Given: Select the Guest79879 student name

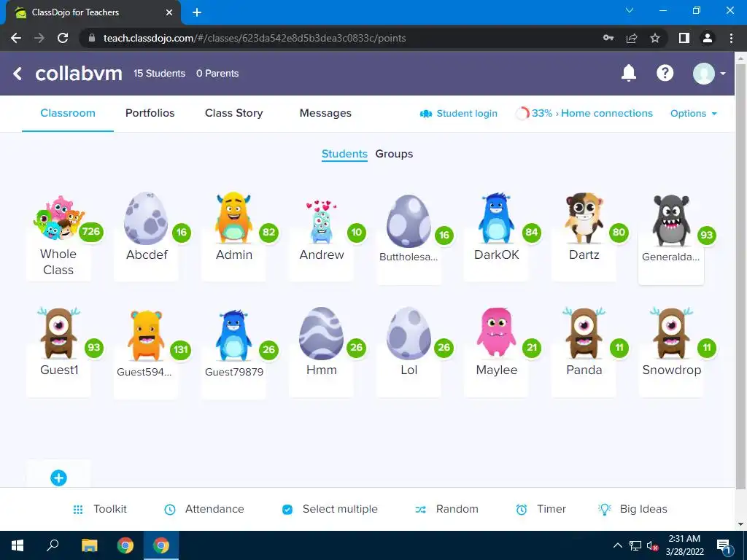Looking at the screenshot, I should 234,372.
